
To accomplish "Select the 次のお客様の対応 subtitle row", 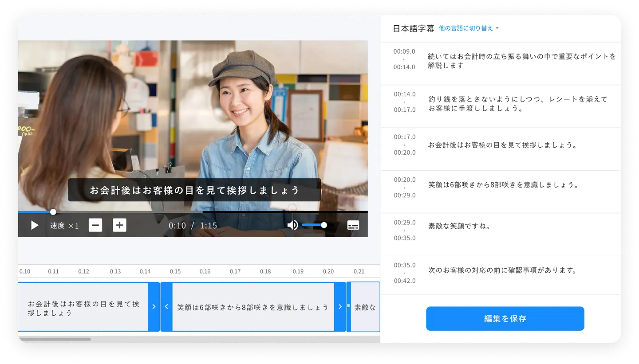I will (502, 270).
